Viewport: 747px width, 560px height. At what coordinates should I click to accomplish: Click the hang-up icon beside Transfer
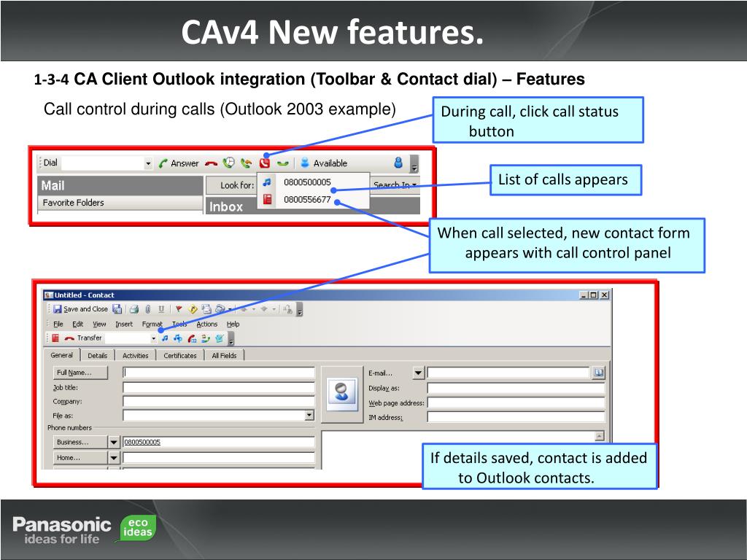point(69,338)
